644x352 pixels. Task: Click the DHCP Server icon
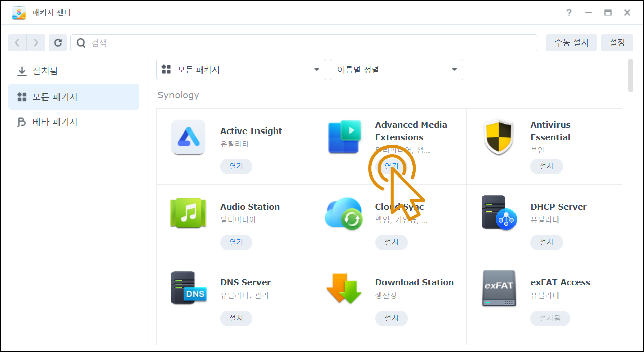499,213
